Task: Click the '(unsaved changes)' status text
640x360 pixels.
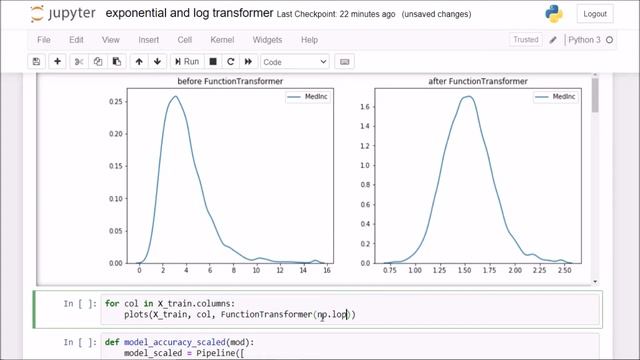Action: [436, 14]
